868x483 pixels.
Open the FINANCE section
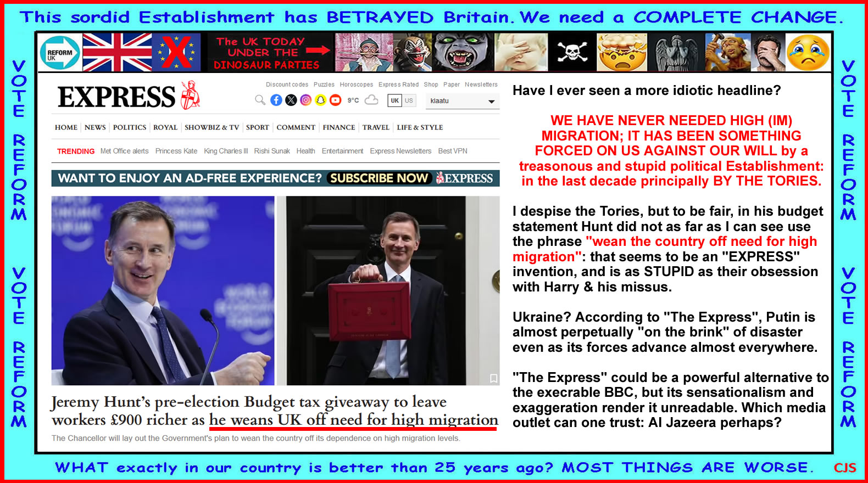339,127
